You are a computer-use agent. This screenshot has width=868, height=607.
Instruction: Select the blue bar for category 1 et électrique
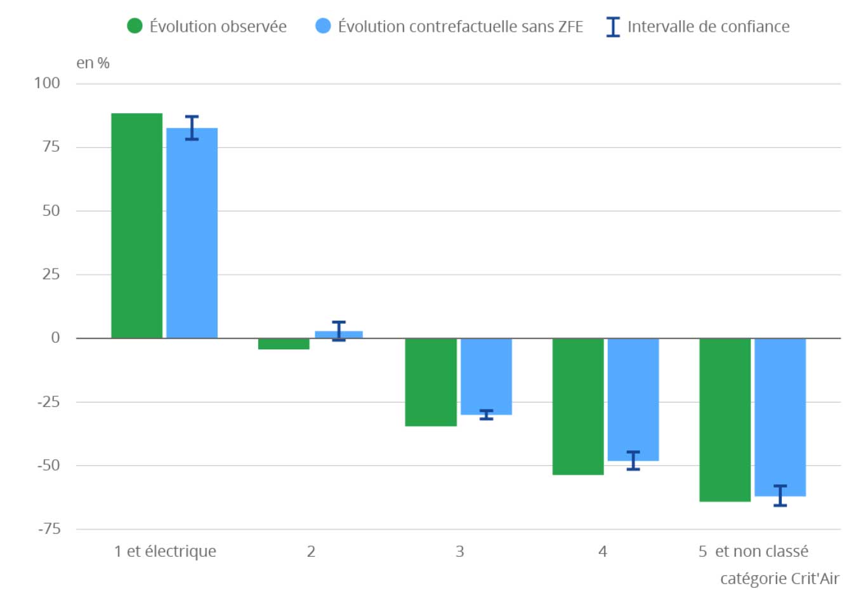pos(192,233)
